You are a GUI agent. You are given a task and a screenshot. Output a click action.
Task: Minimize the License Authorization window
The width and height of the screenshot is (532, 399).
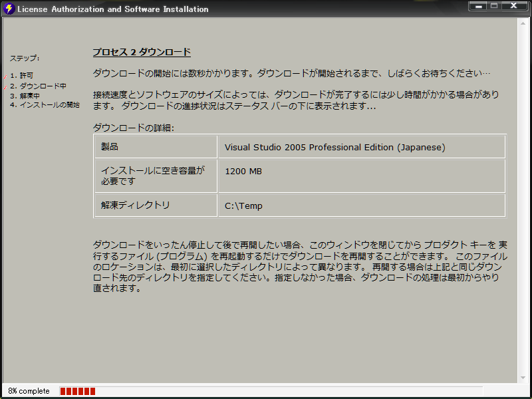point(477,6)
